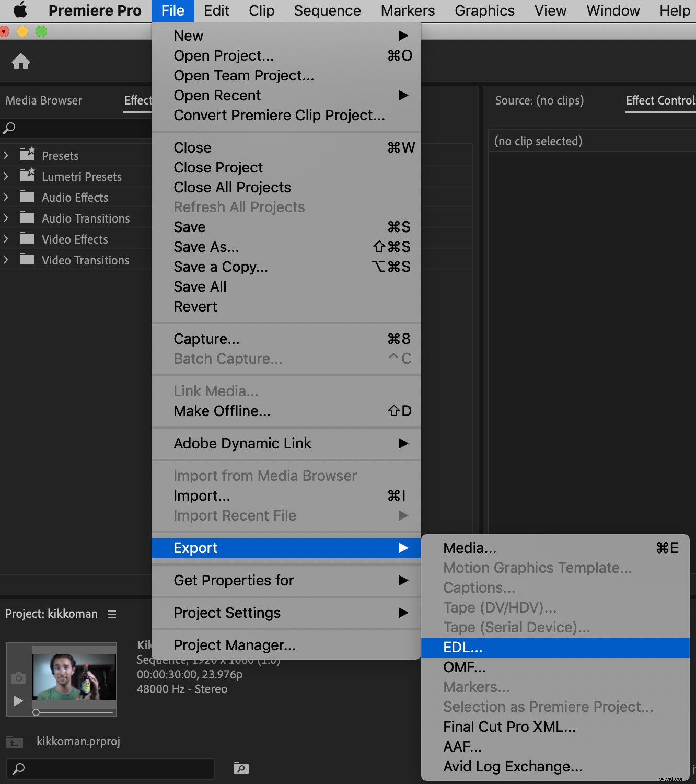Viewport: 696px width, 784px height.
Task: Select Final Cut Pro XML export option
Action: [x=508, y=727]
